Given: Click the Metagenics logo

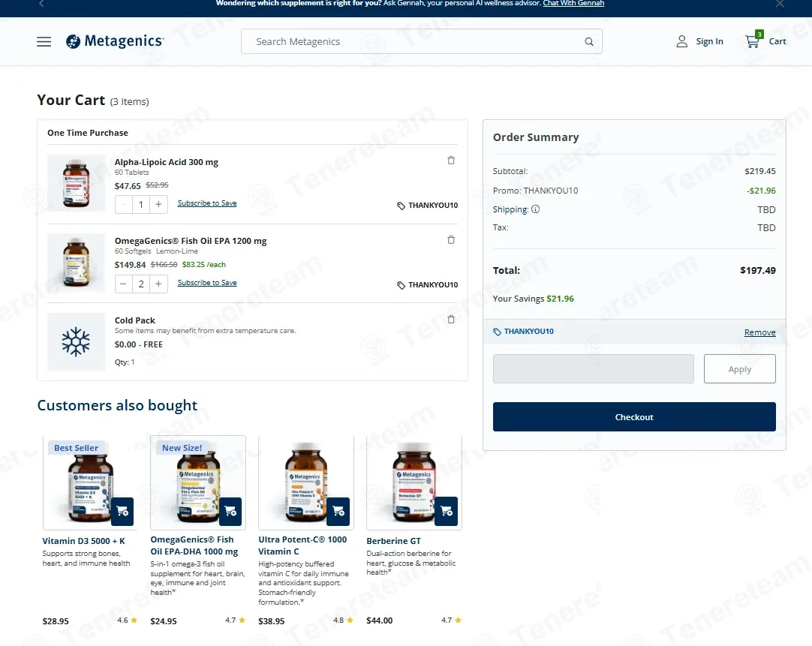Looking at the screenshot, I should pos(115,41).
